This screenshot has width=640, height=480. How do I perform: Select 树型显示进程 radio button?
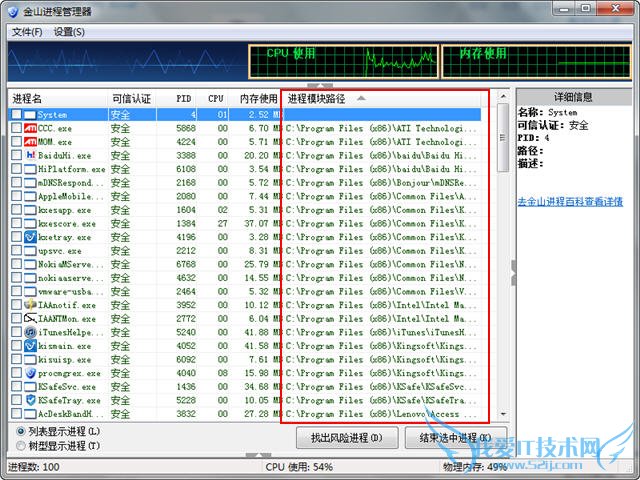click(20, 446)
